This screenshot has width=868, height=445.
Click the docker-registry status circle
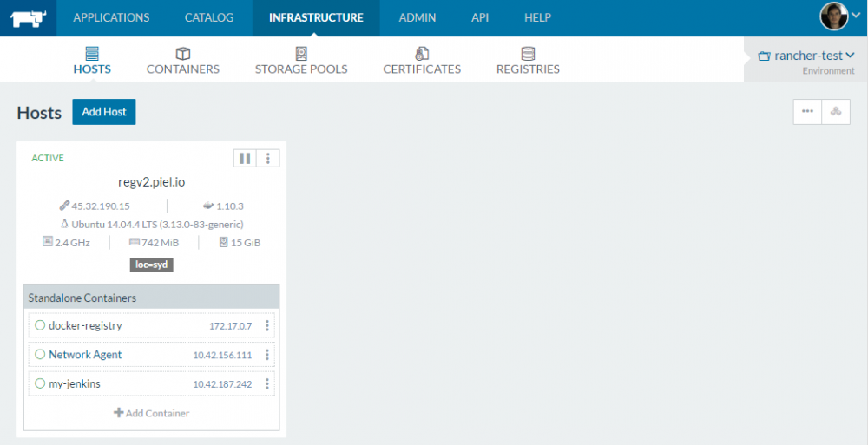point(40,325)
